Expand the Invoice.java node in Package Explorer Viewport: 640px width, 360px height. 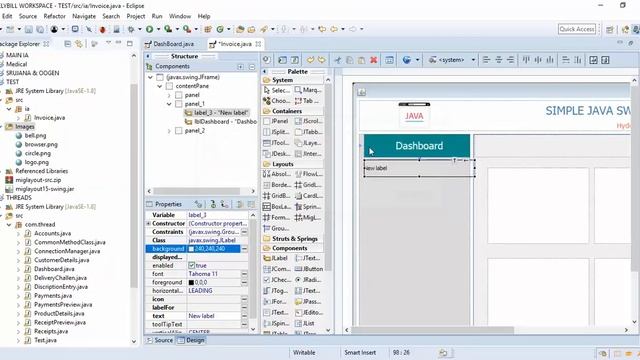click(x=18, y=118)
